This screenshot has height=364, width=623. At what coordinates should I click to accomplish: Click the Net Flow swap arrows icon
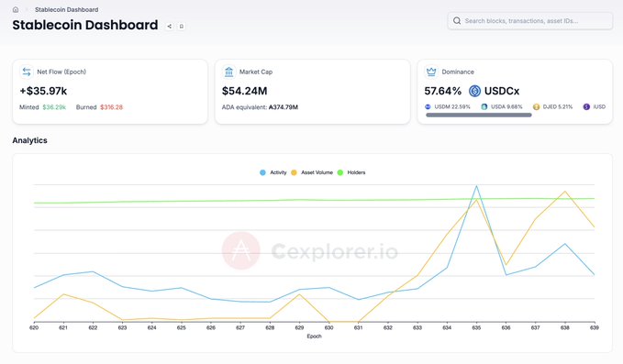click(x=27, y=72)
